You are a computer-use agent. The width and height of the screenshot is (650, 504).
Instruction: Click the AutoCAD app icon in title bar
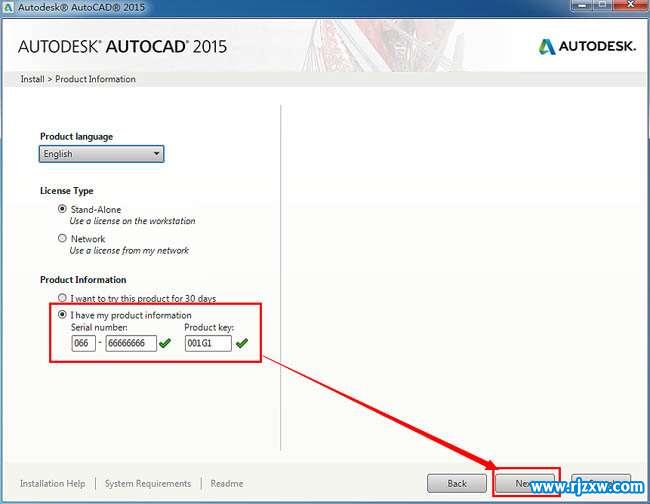tap(8, 7)
